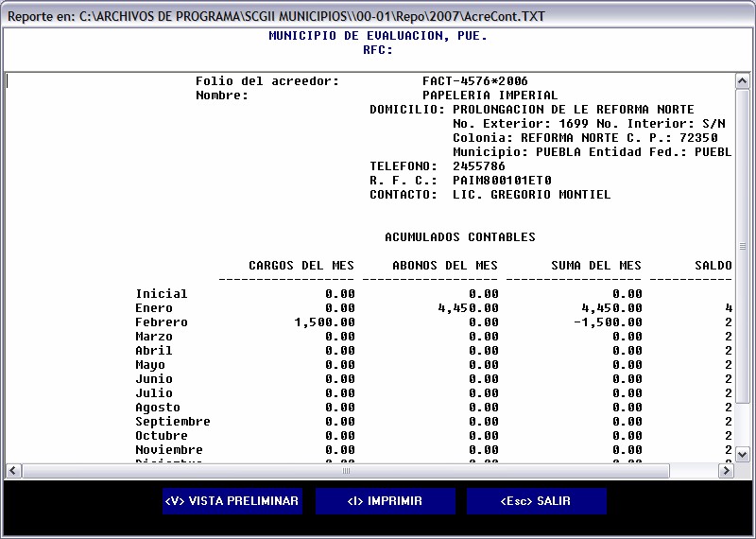
Task: Click the Septiembre row label
Action: pyautogui.click(x=173, y=421)
